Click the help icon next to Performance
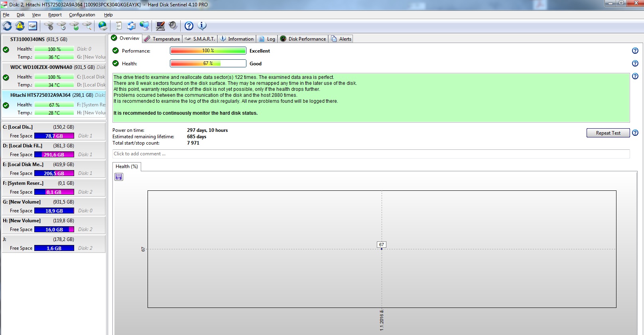 point(635,51)
